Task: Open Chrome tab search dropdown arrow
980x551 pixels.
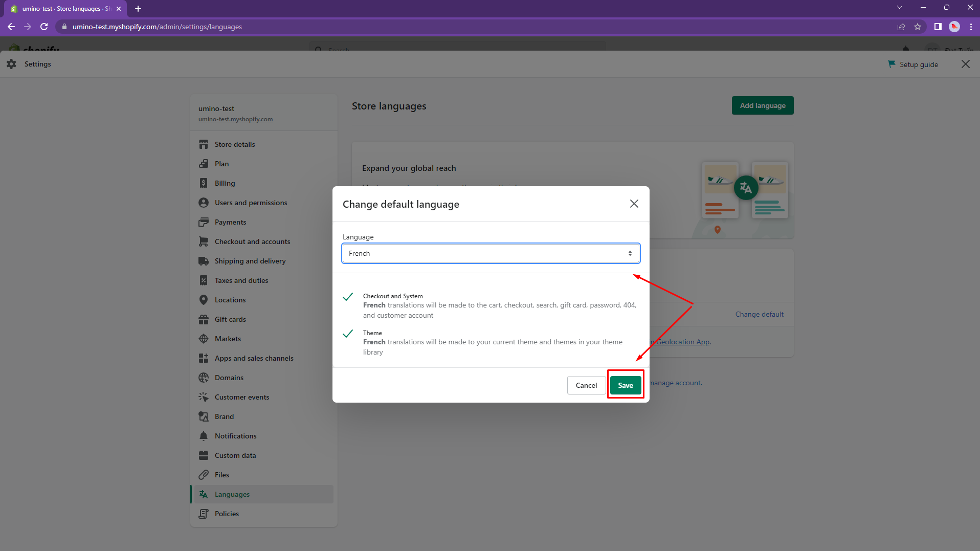Action: [900, 8]
